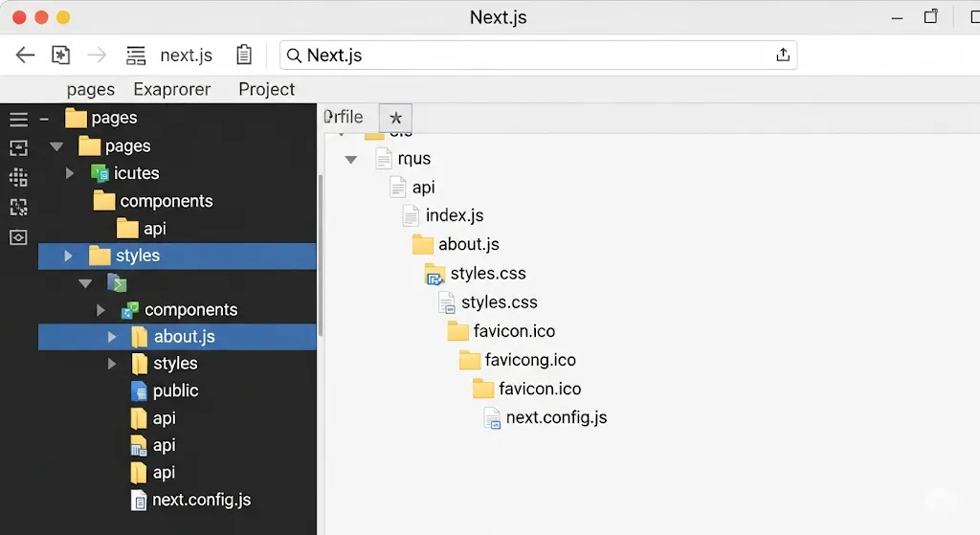Collapse the root pages folder minus sign
The image size is (980, 535).
44,118
